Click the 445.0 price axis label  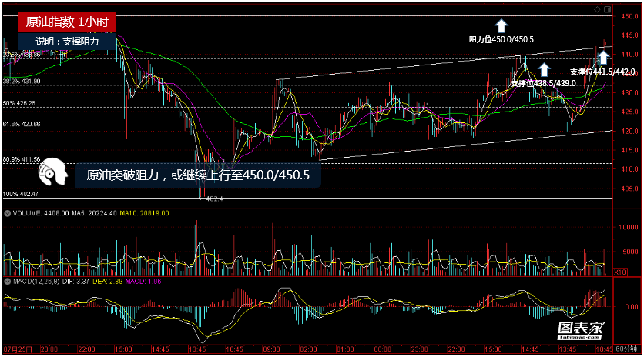coord(629,35)
